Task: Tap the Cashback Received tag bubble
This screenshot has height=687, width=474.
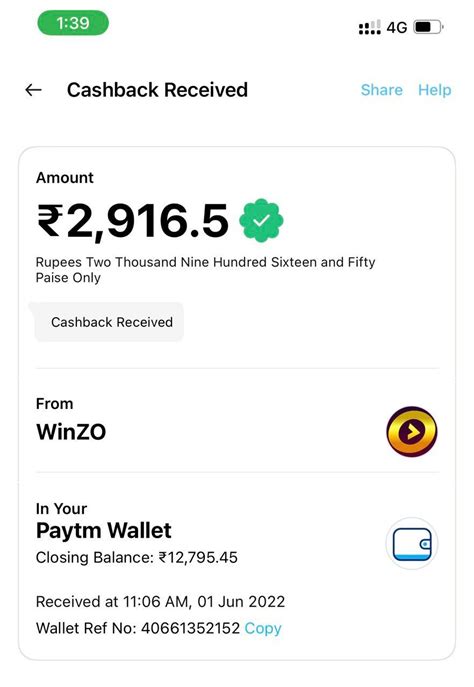Action: pyautogui.click(x=109, y=322)
